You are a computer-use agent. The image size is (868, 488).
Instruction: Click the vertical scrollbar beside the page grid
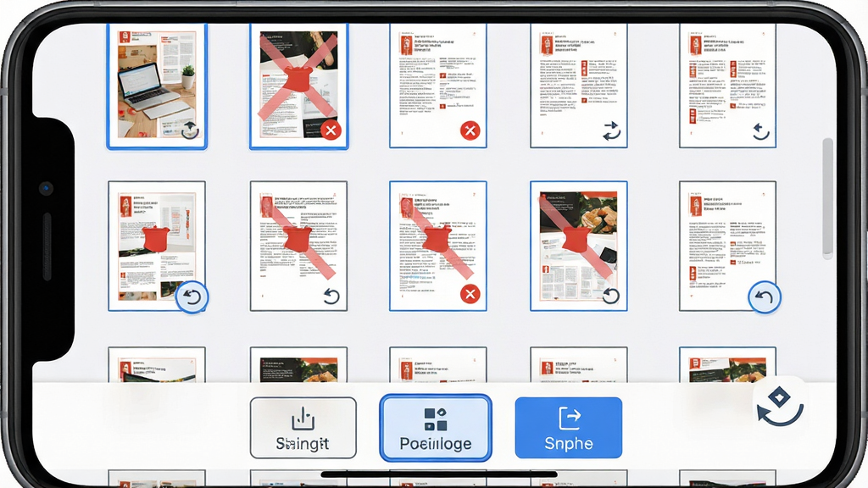[x=827, y=198]
